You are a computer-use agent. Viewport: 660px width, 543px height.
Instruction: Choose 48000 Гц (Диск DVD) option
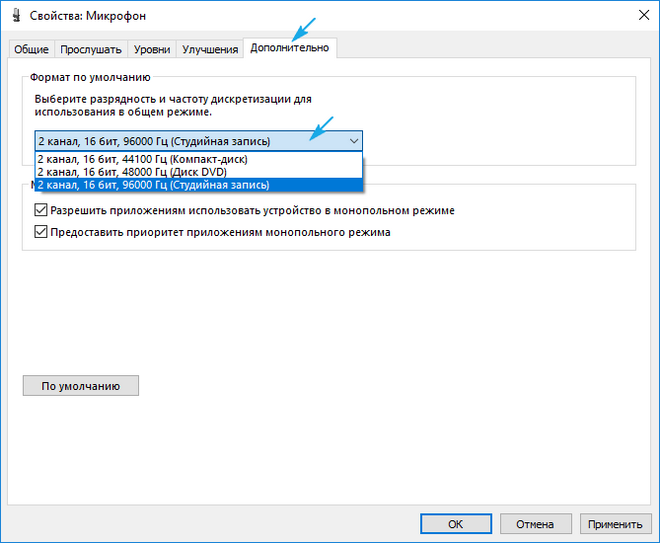(x=199, y=172)
